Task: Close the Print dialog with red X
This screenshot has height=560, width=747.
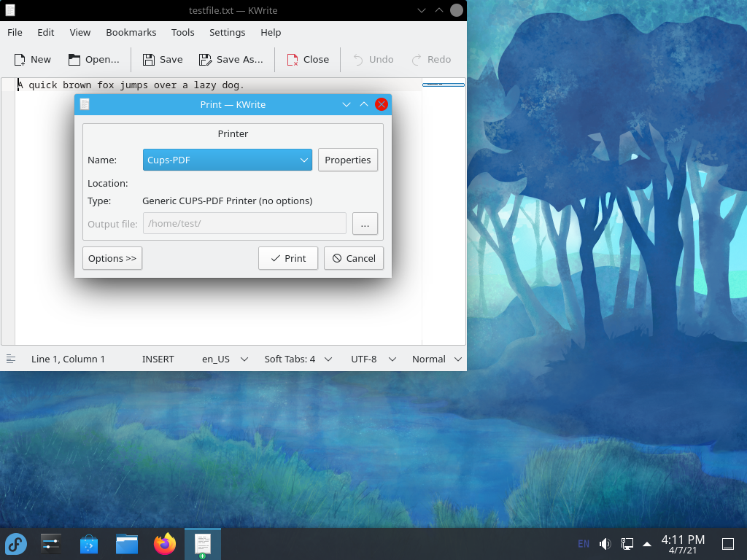Action: pos(381,104)
